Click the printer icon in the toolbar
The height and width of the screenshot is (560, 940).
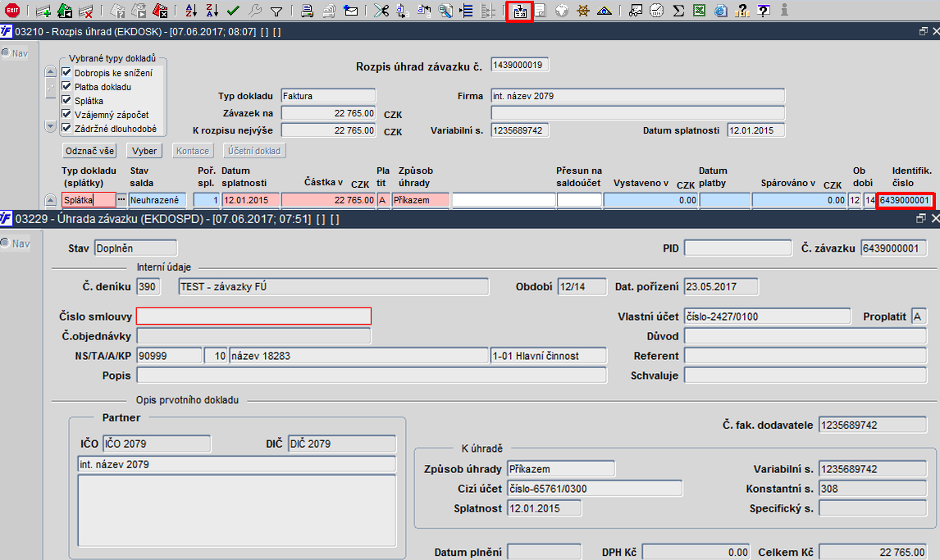point(308,10)
